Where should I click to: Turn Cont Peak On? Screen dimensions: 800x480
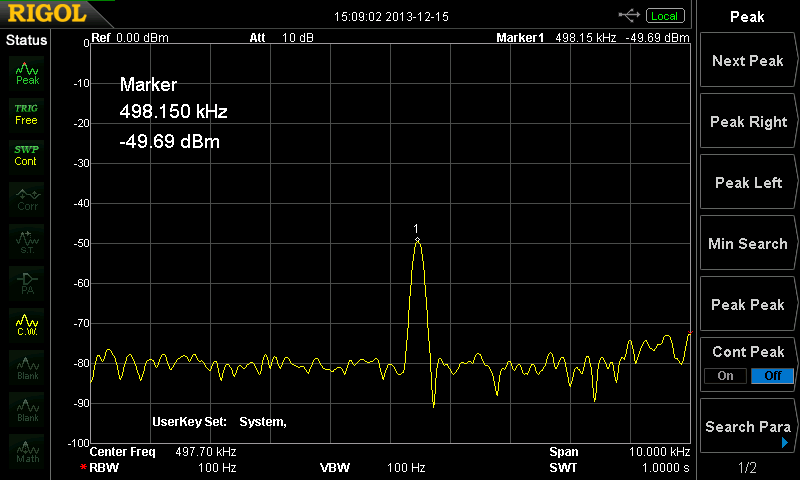click(x=725, y=376)
